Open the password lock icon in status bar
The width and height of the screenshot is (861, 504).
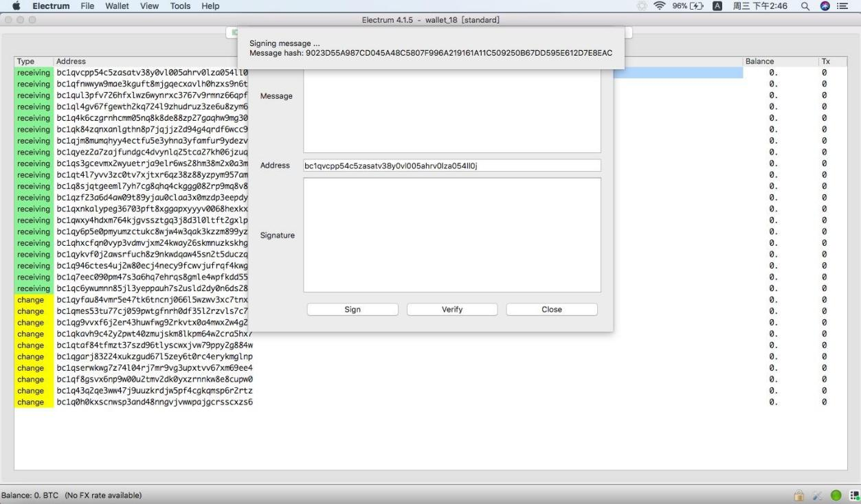pos(799,495)
